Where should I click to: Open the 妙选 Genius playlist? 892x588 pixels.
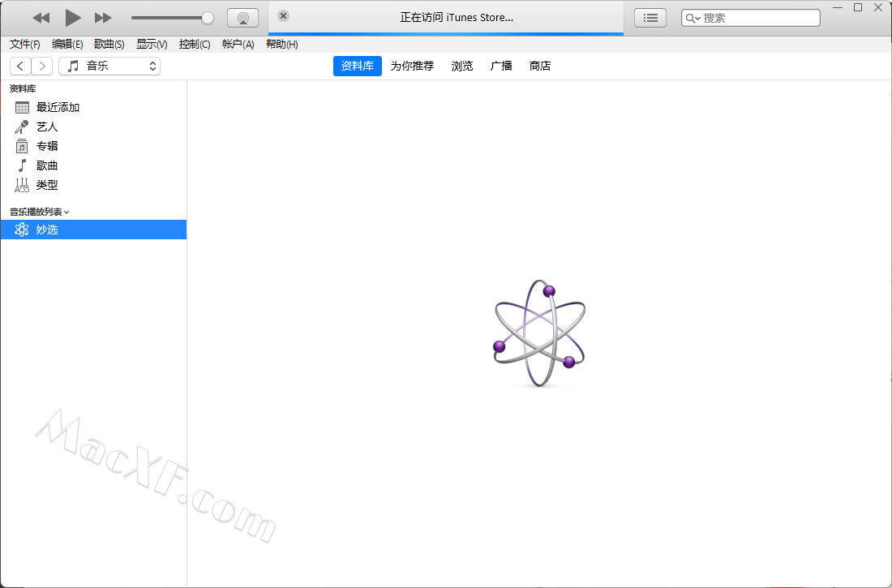click(x=47, y=230)
